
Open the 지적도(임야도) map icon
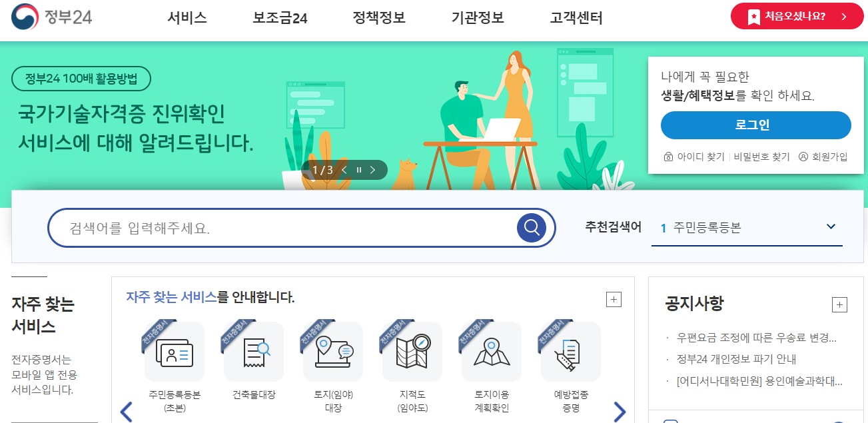412,352
